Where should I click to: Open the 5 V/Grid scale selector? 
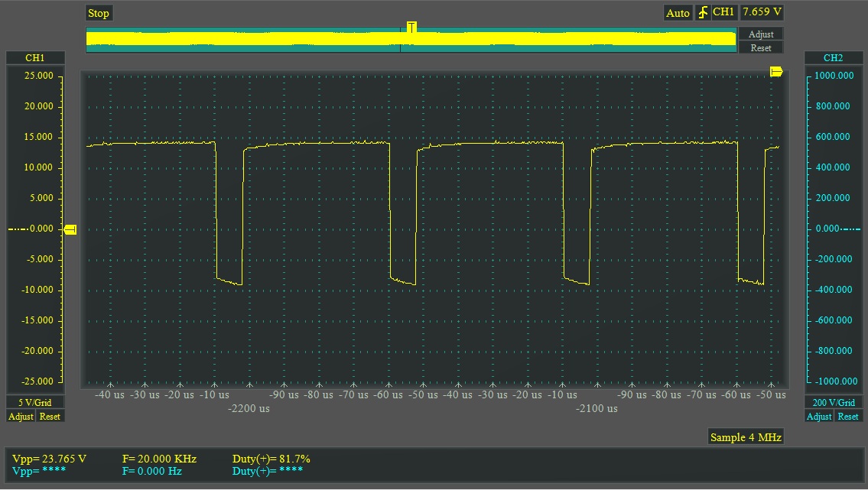point(35,403)
